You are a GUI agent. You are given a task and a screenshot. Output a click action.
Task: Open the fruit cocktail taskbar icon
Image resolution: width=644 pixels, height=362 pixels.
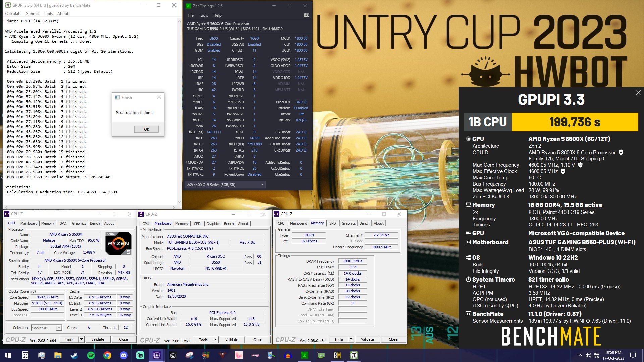[x=206, y=355]
